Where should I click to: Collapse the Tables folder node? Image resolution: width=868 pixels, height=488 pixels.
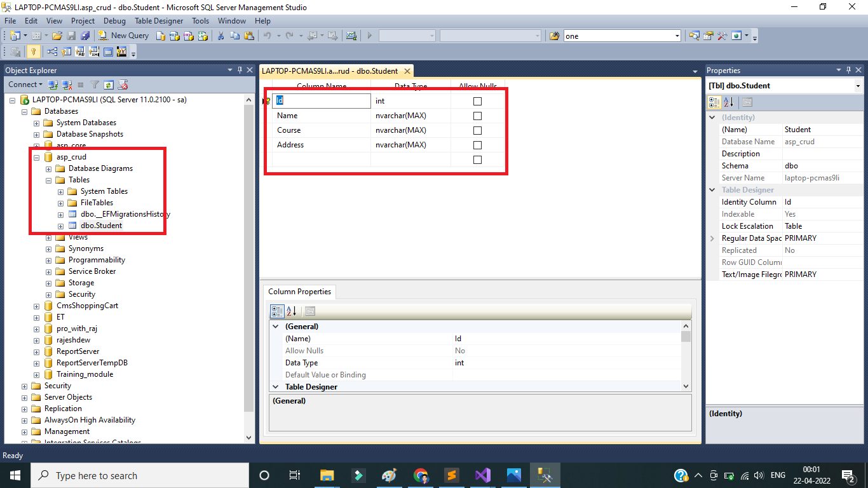pos(49,180)
